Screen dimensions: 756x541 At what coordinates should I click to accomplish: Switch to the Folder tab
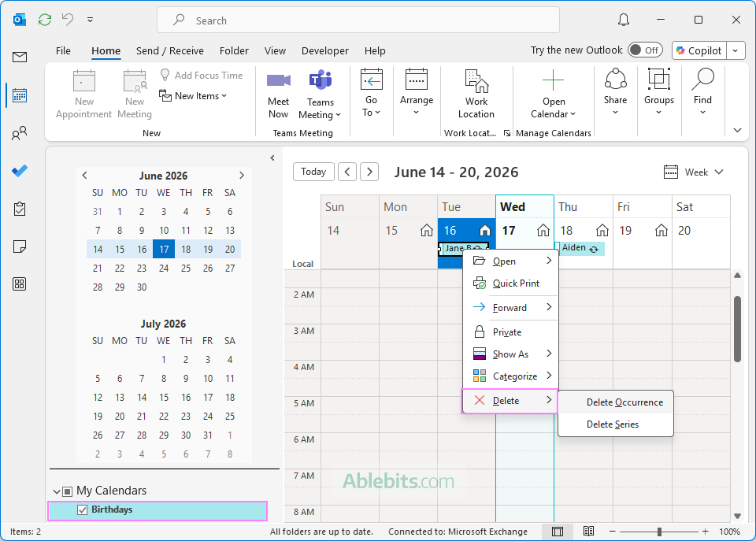pyautogui.click(x=234, y=50)
